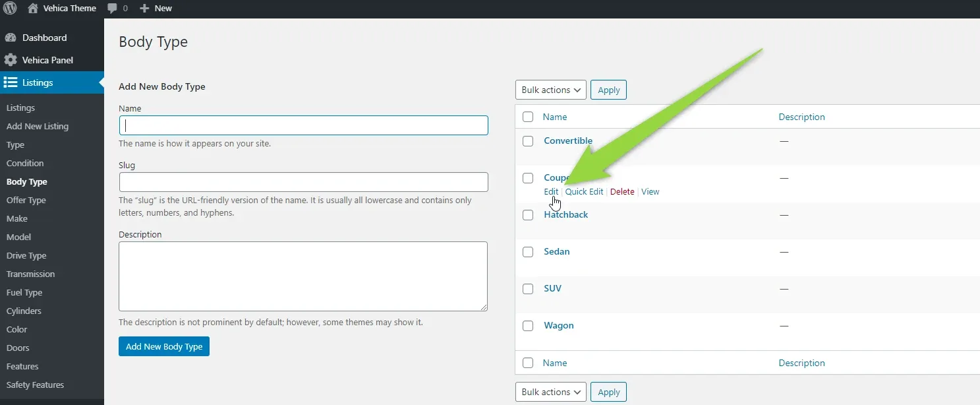980x405 pixels.
Task: Open Vehica Theme site name link
Action: click(x=69, y=9)
